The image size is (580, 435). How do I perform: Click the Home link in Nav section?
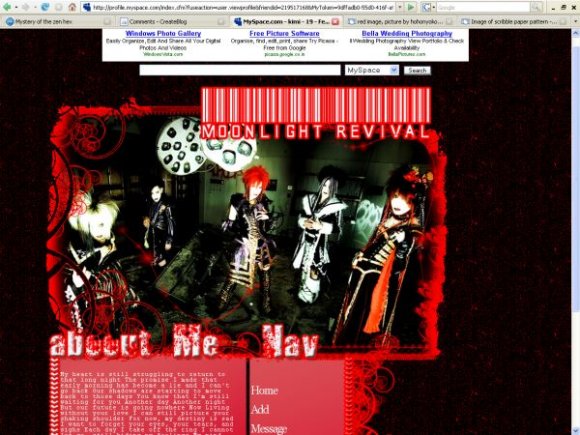[264, 390]
